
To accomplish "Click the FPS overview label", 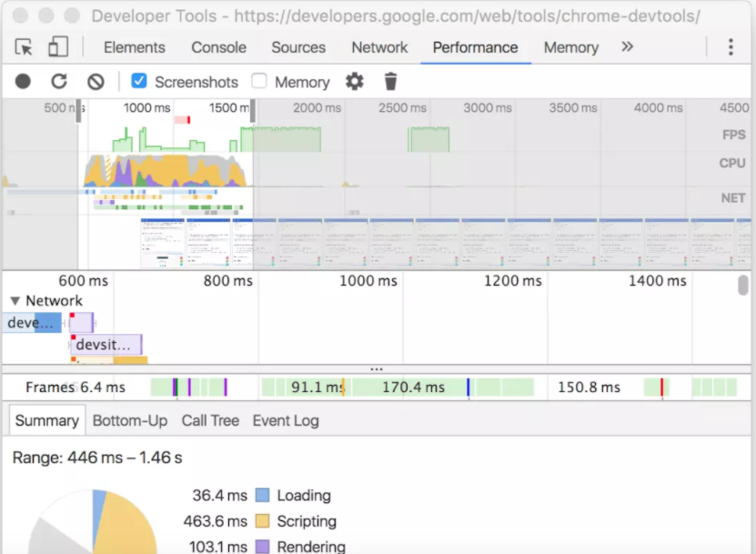I will [733, 135].
